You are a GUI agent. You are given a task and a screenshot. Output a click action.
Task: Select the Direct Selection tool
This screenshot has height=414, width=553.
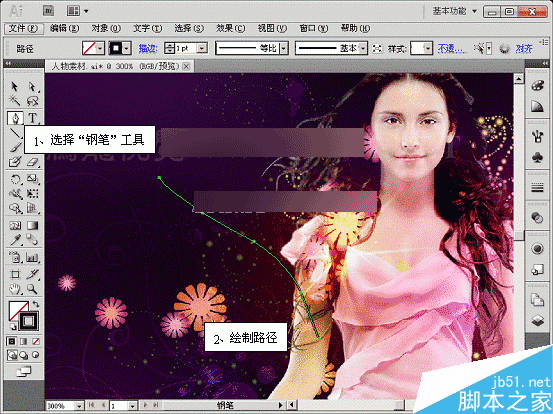pos(32,86)
